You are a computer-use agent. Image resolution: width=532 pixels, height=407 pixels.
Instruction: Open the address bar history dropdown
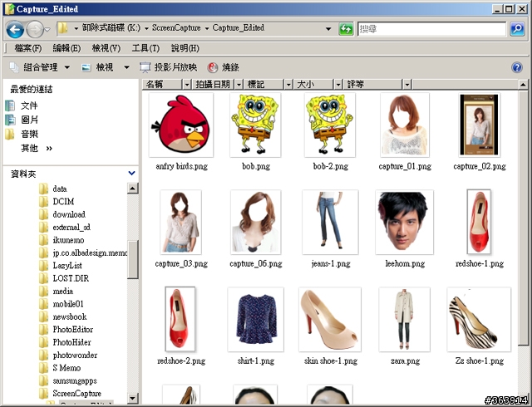tap(328, 29)
